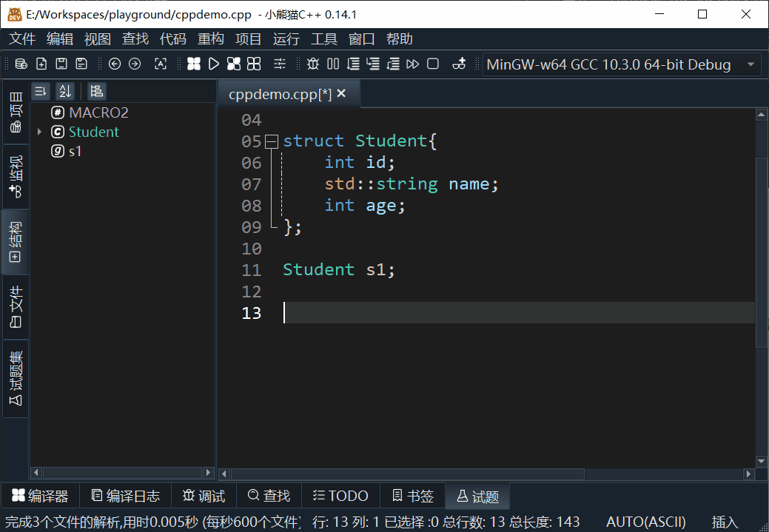Click the navigate Back arrow icon

coord(115,64)
